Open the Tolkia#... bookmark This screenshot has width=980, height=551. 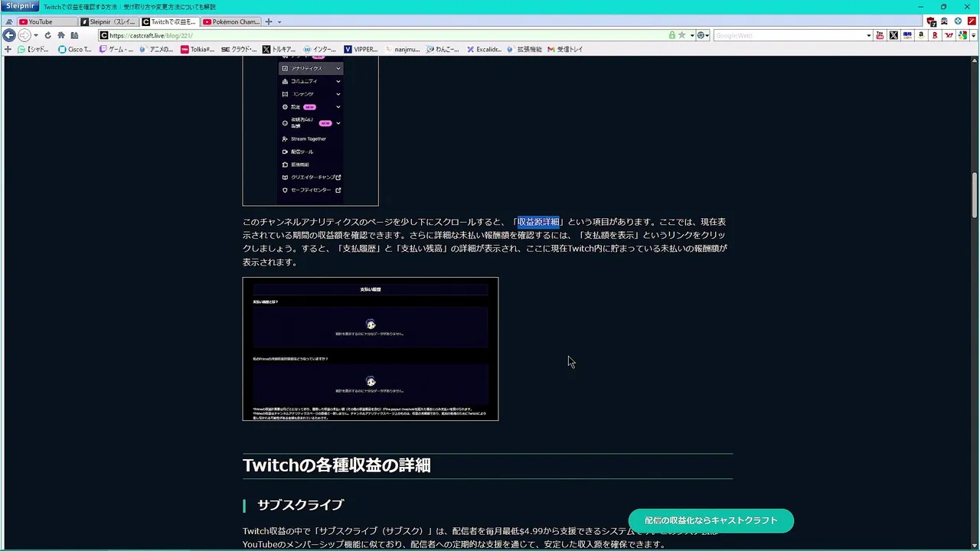point(198,49)
